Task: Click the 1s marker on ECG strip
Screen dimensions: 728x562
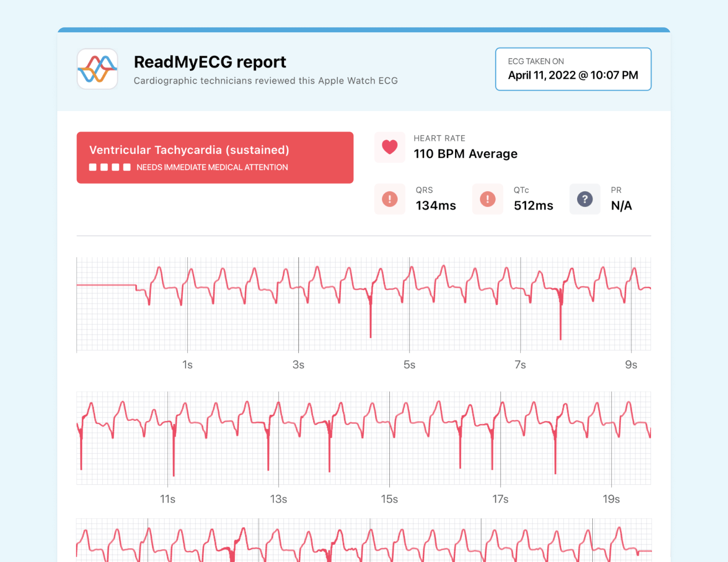Action: click(x=187, y=365)
